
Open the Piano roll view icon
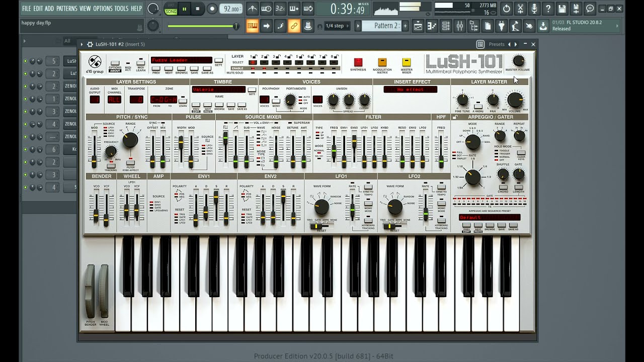pyautogui.click(x=432, y=26)
